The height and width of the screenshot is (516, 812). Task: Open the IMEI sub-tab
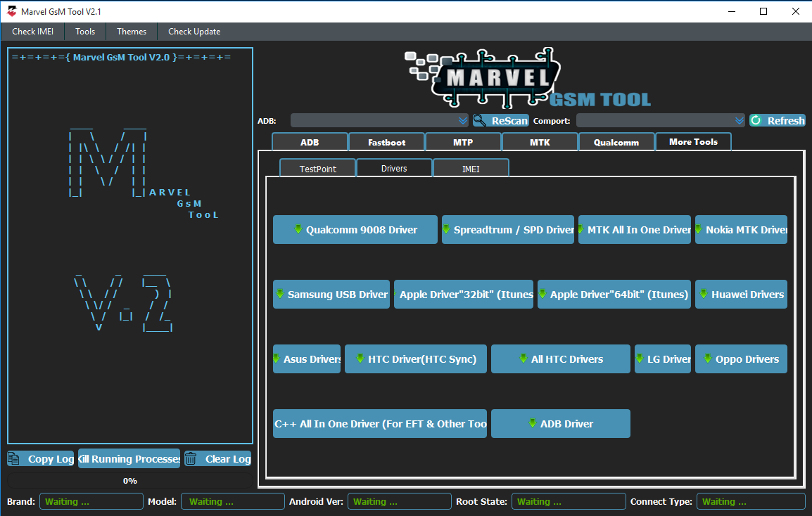pos(471,169)
